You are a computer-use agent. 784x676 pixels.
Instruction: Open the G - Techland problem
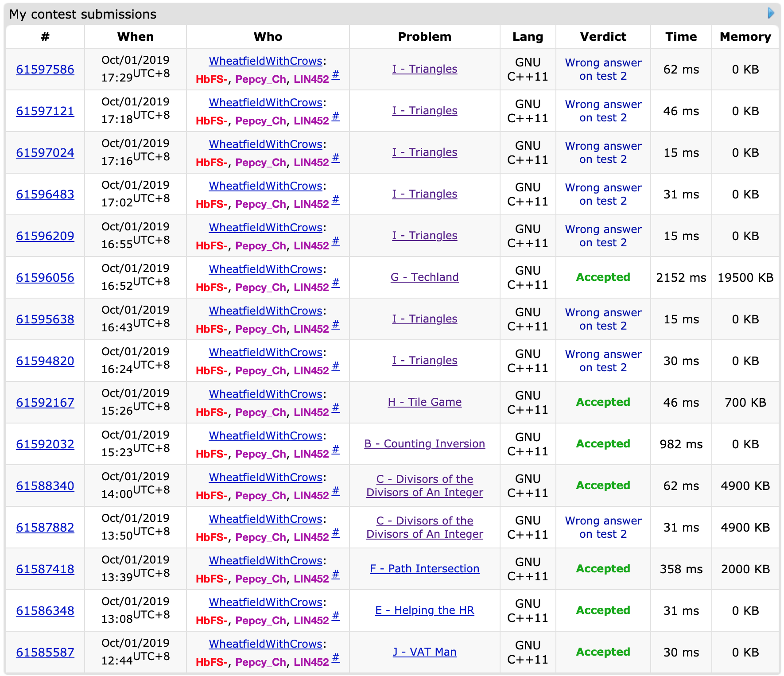point(424,277)
